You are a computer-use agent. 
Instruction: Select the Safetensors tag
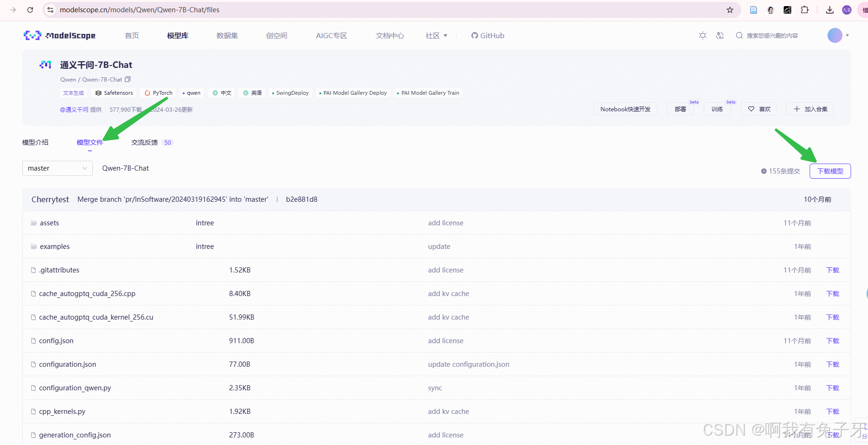point(114,93)
